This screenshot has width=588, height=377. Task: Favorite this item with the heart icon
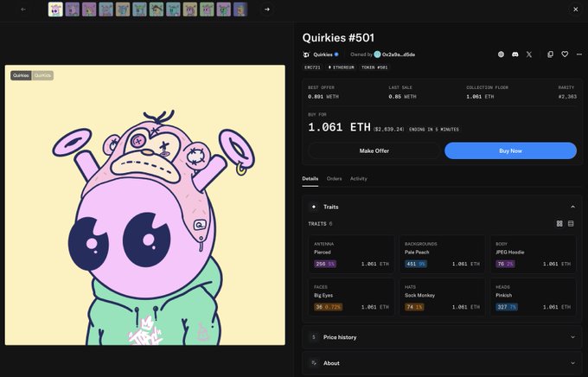565,54
